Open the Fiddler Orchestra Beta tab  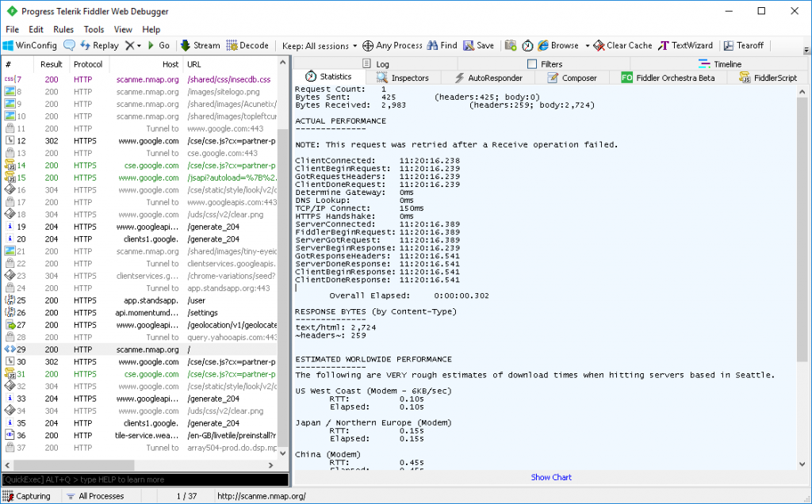click(x=668, y=78)
